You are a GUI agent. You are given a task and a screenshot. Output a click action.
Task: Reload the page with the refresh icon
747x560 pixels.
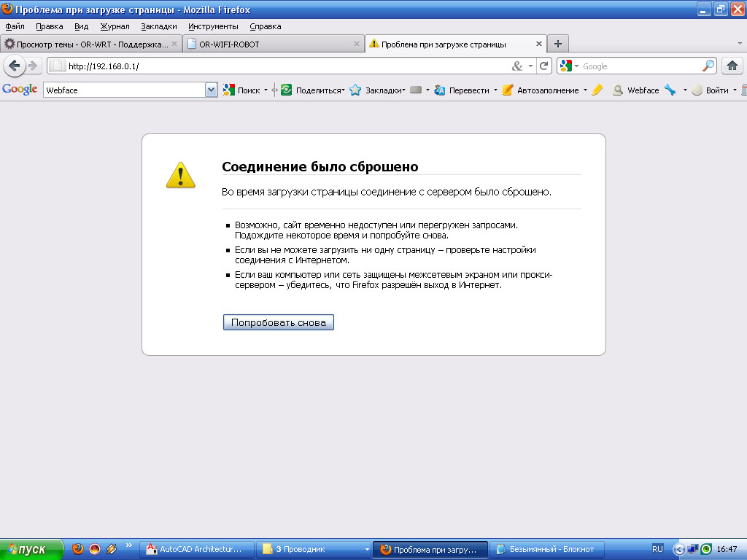[x=544, y=66]
